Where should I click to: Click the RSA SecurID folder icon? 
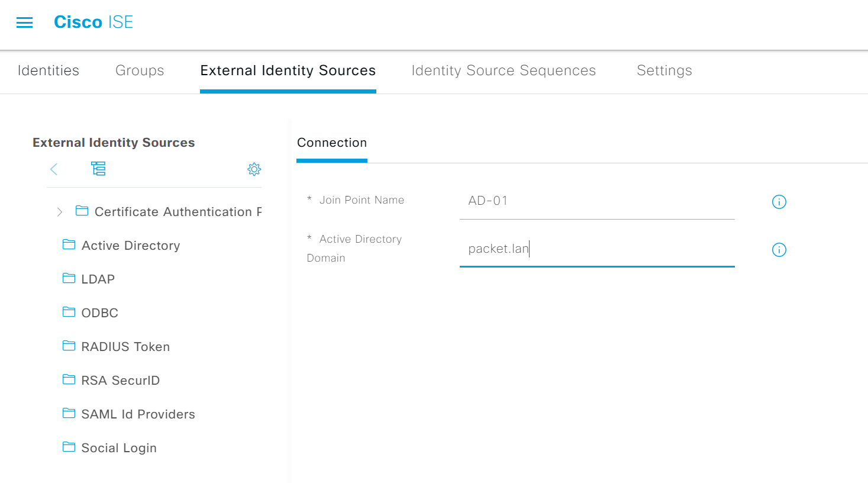pos(69,379)
